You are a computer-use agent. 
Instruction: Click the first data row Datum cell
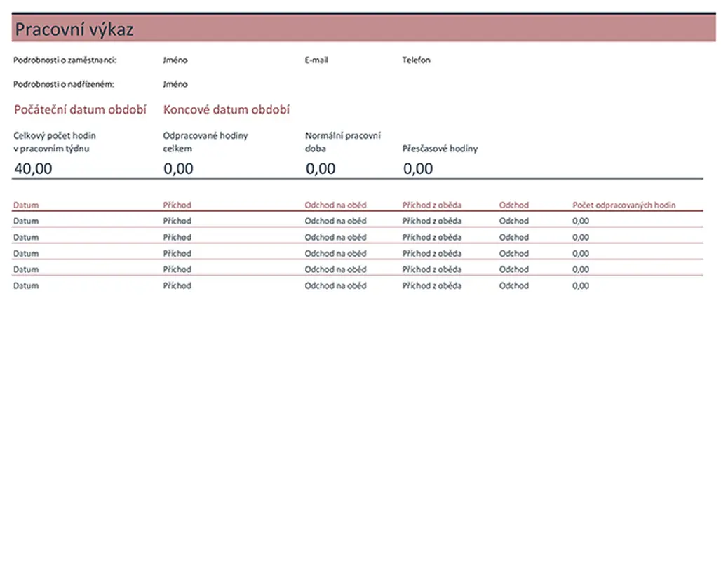26,221
